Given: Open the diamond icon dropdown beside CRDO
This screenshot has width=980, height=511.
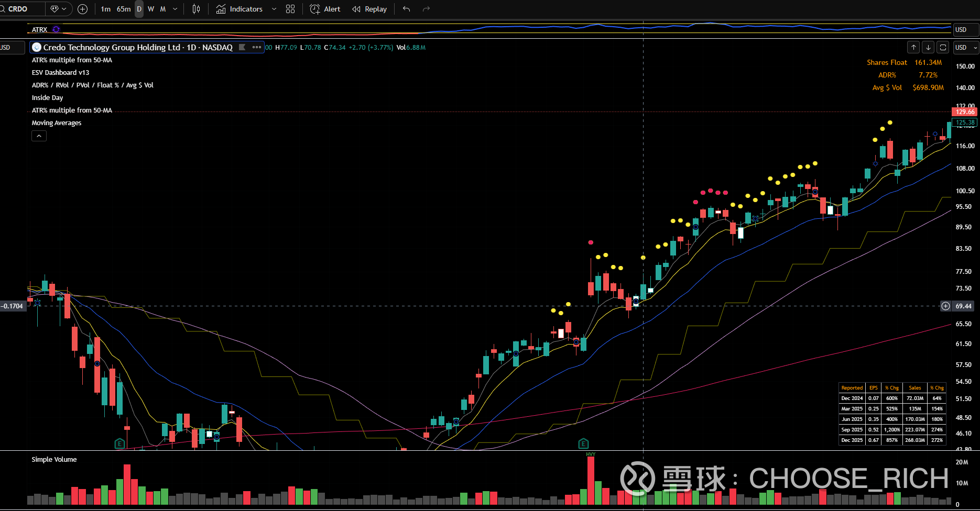Looking at the screenshot, I should tap(59, 9).
